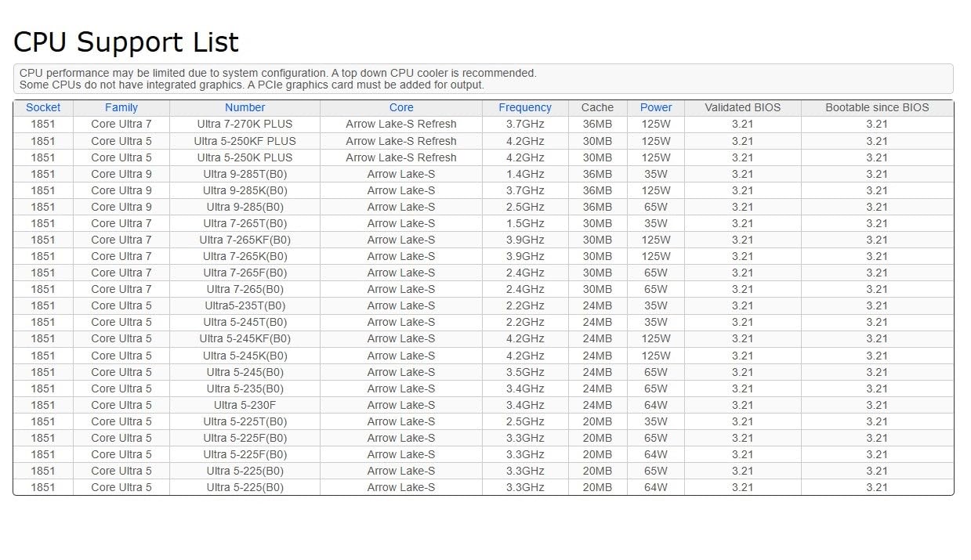Select the Ultra 7-265F(B0) cell
This screenshot has width=971, height=560.
(245, 273)
